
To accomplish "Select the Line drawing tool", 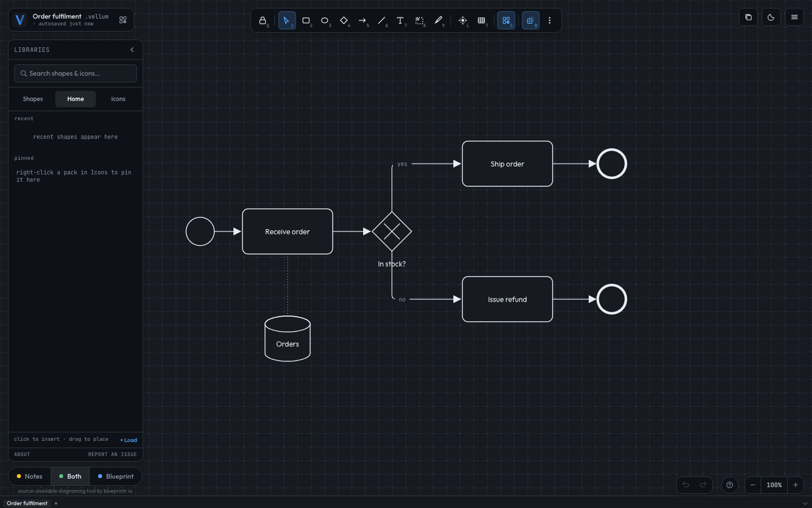I will (382, 21).
